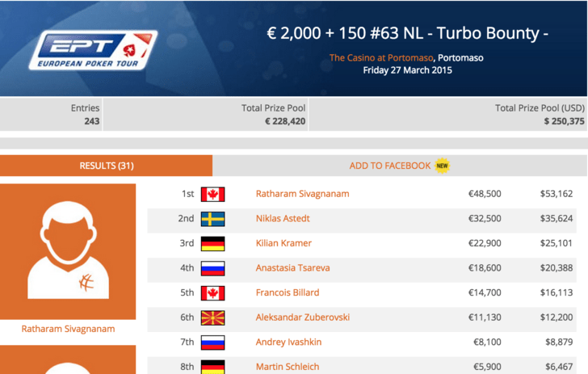Screen dimensions: 588x374
Task: Click the Canadian flag beside Ratharam Sivagnanam
Action: tap(212, 195)
